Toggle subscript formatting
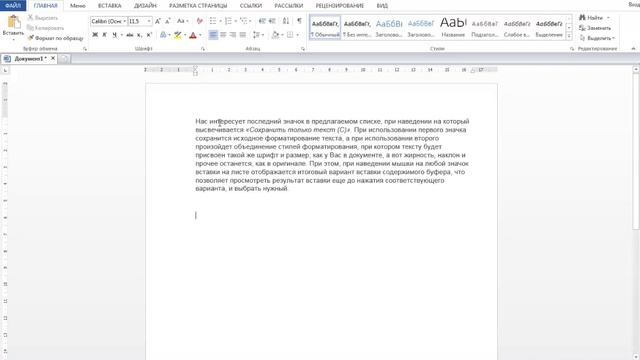 coord(140,35)
